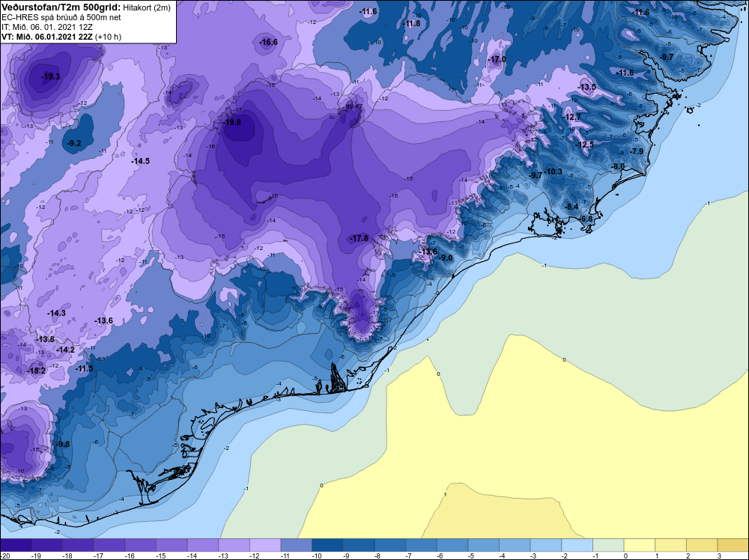Click legend swatch between -10 and -9
The width and height of the screenshot is (749, 560).
[x=327, y=545]
